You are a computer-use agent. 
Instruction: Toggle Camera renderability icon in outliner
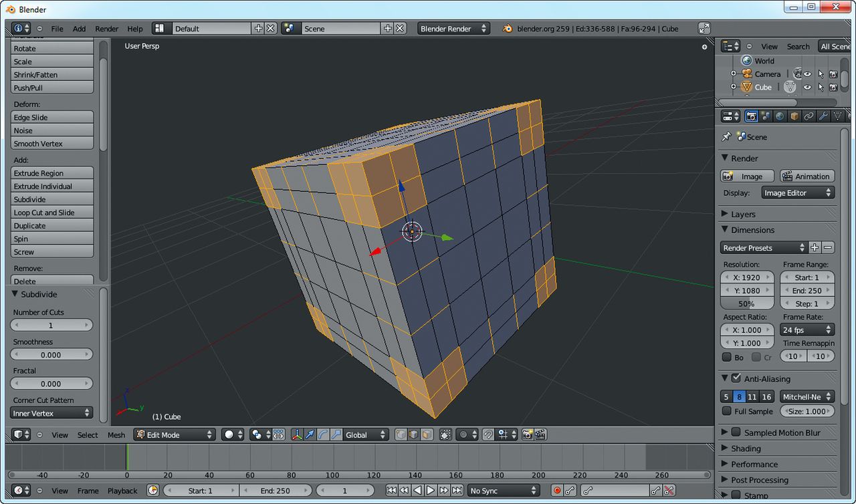(833, 74)
